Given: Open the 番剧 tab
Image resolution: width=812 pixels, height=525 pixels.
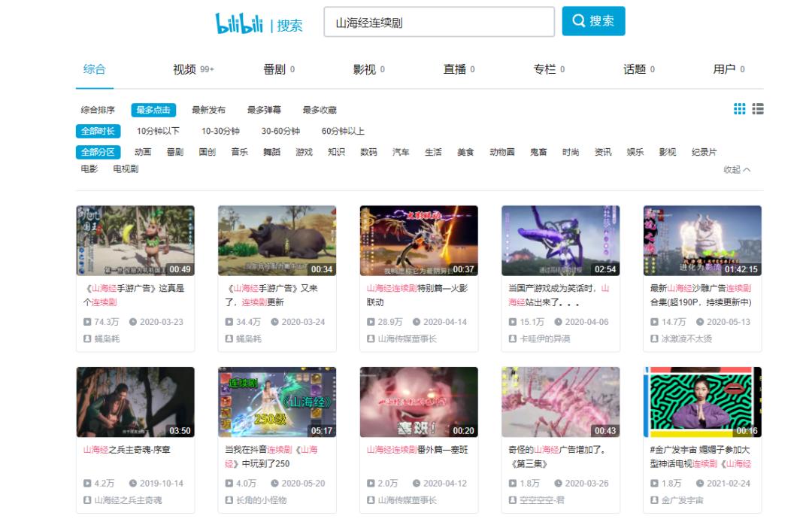Looking at the screenshot, I should pyautogui.click(x=279, y=69).
